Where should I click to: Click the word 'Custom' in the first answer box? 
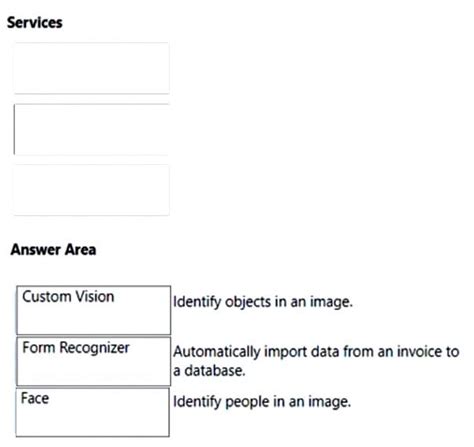pyautogui.click(x=47, y=296)
